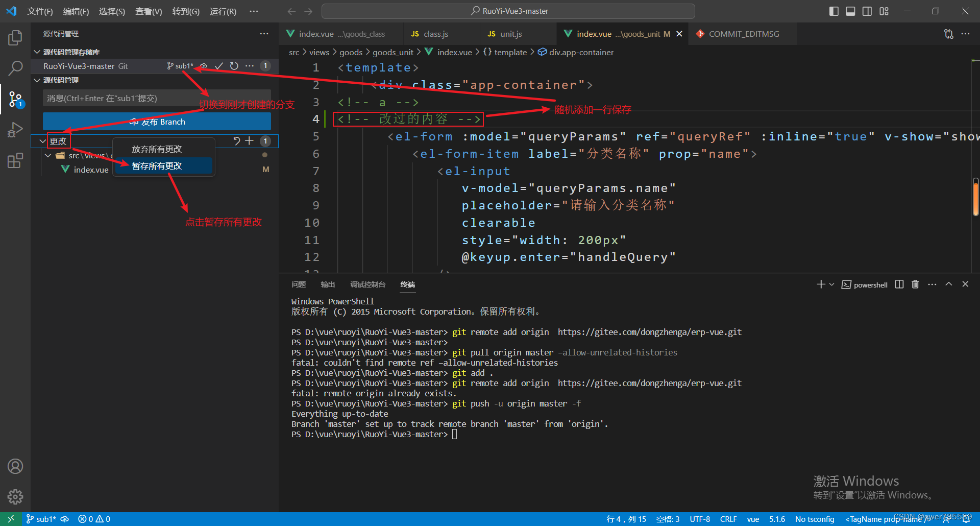
Task: Click the refresh icon in repository row
Action: click(234, 66)
